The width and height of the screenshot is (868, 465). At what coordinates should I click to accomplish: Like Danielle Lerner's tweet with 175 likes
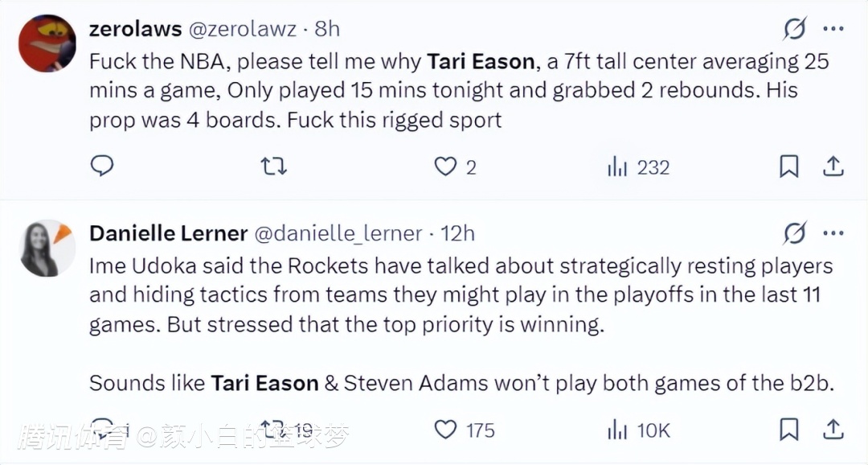coord(445,430)
